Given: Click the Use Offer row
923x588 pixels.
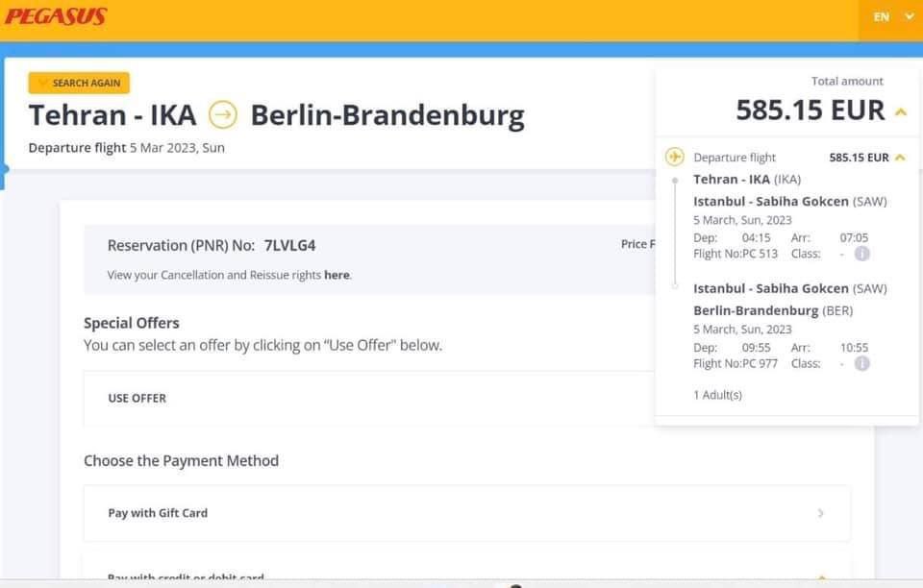Looking at the screenshot, I should point(137,398).
